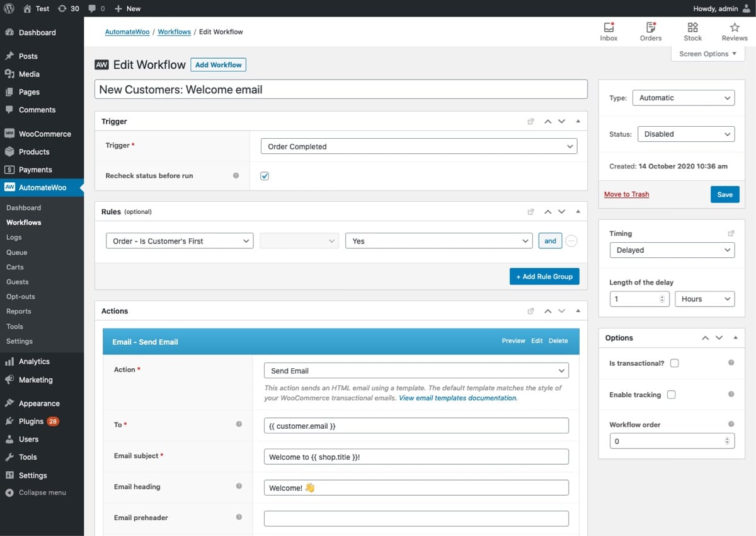Go to Products in the sidebar
The image size is (756, 536).
(x=42, y=152)
